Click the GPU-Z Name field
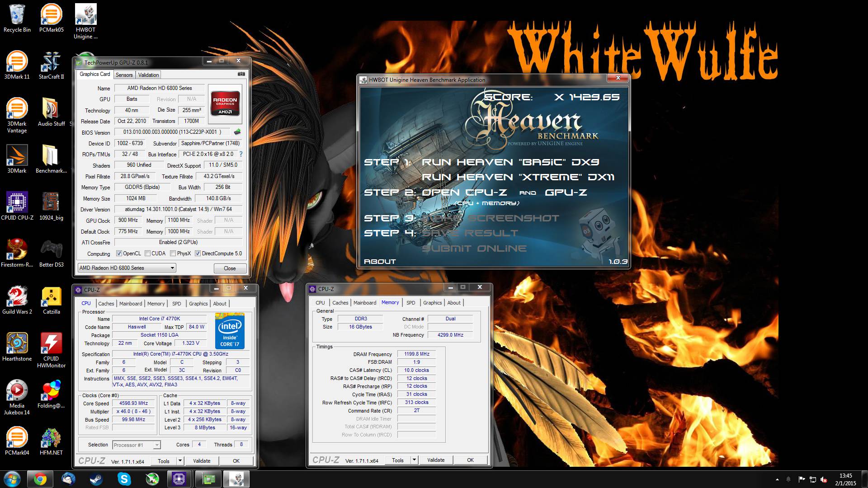 [x=159, y=88]
